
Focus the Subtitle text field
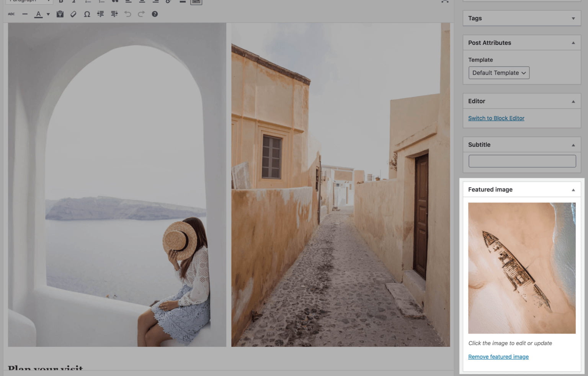point(522,161)
